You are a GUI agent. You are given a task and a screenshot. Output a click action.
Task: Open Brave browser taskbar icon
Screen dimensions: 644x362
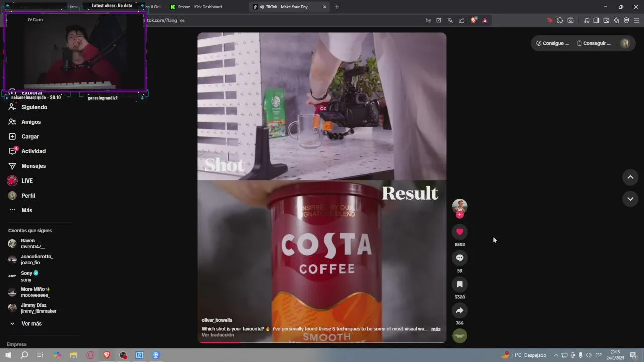[107, 355]
